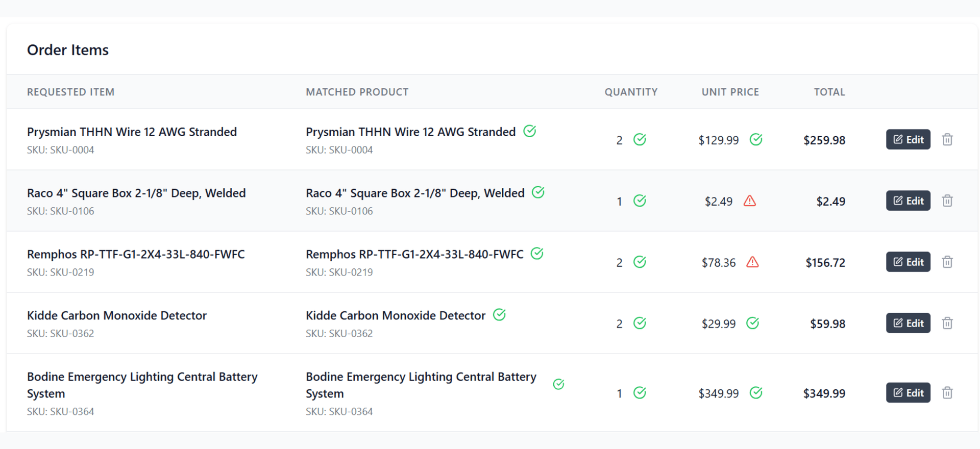This screenshot has width=980, height=449.
Task: Click unit price $78.36
Action: (719, 262)
